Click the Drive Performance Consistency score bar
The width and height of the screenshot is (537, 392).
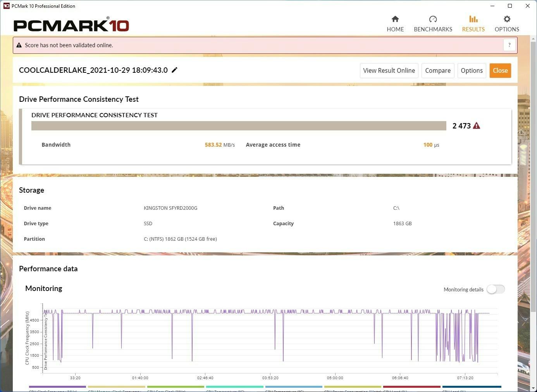tap(239, 126)
